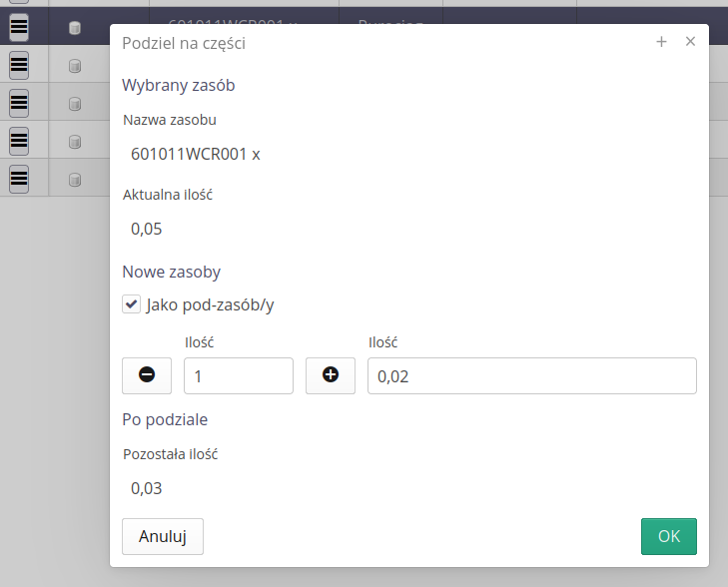
Task: Click the OK button to confirm the split
Action: 668,536
